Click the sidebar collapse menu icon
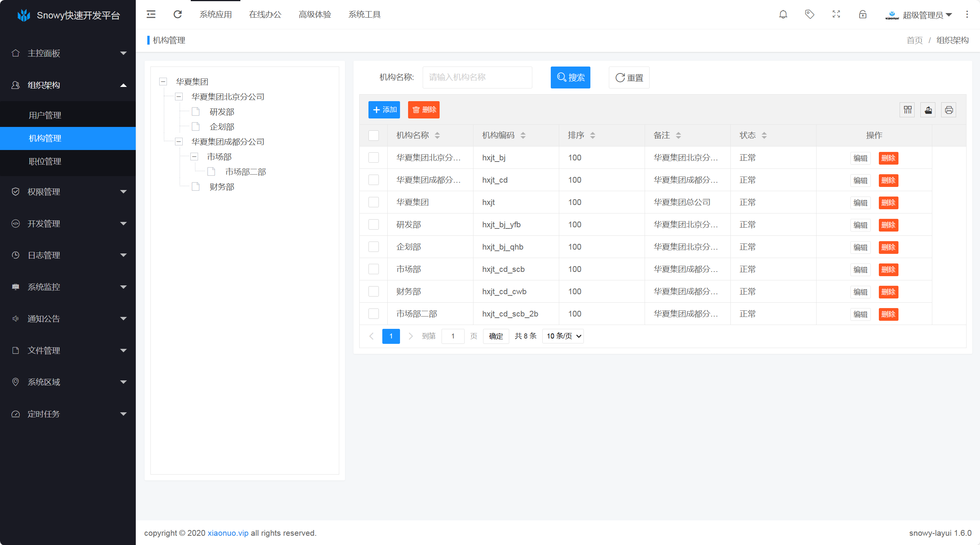Viewport: 980px width, 545px height. tap(151, 15)
